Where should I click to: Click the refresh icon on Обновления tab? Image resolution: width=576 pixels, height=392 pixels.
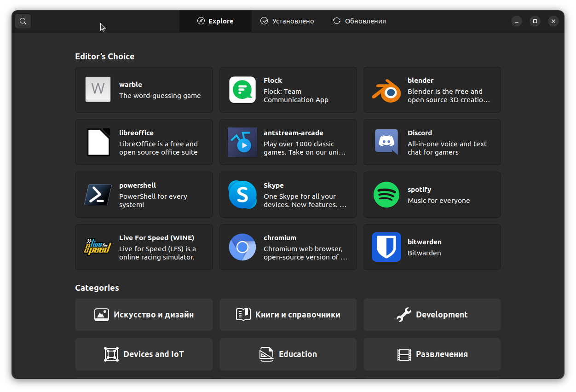tap(337, 21)
